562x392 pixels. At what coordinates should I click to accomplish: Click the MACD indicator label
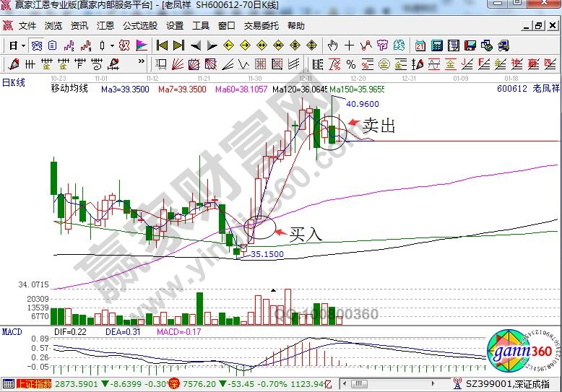(12, 331)
